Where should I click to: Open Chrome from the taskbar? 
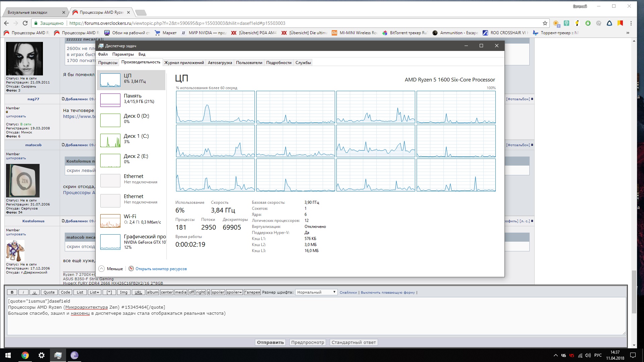[25, 355]
